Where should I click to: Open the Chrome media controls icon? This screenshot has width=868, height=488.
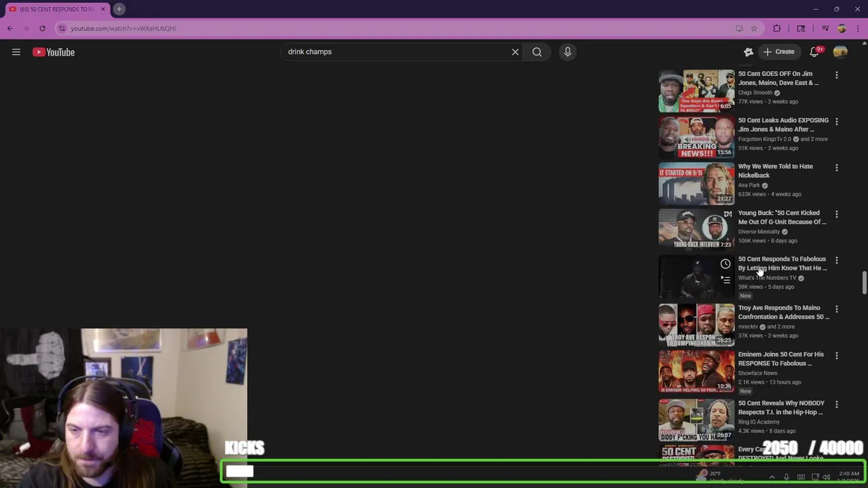coord(825,28)
